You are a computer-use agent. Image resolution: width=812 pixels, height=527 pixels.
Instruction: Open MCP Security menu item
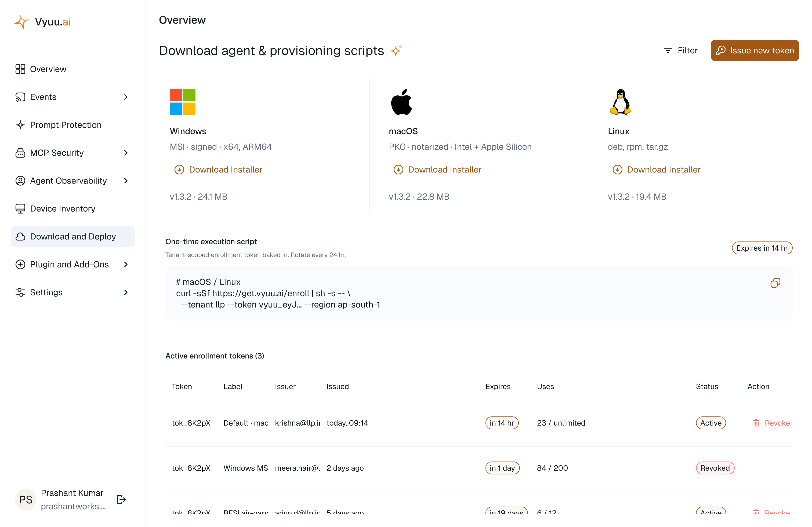(73, 153)
